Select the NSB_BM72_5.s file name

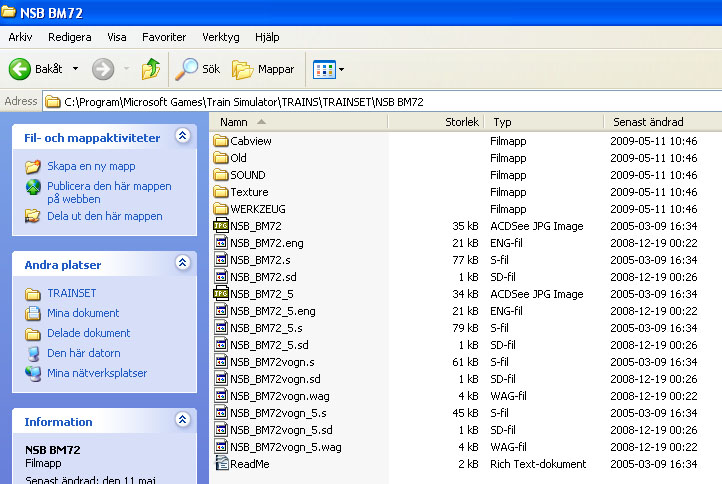[266, 328]
